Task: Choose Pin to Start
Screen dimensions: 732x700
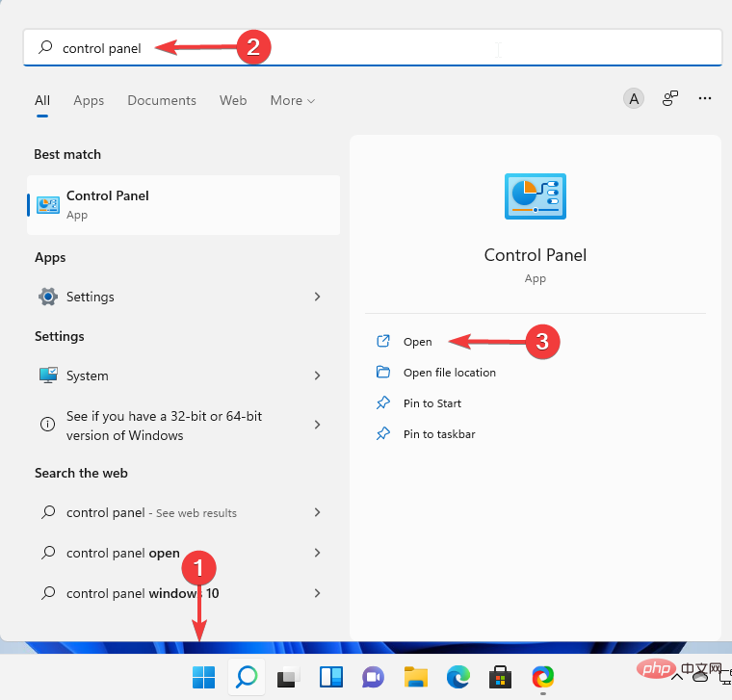Action: click(x=432, y=403)
